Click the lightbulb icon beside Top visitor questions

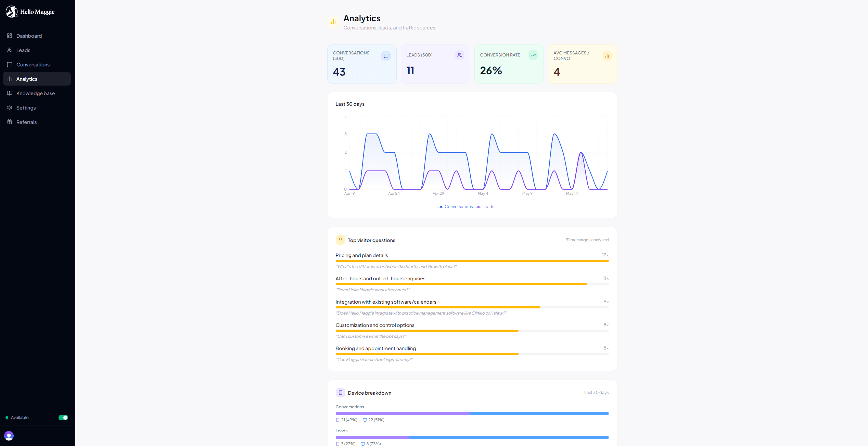pyautogui.click(x=340, y=240)
